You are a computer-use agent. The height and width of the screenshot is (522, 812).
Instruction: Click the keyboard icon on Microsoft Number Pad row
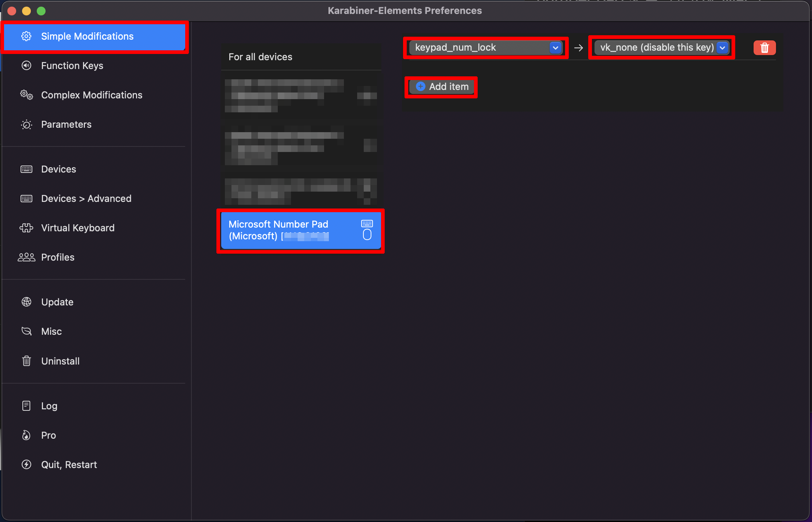point(367,224)
